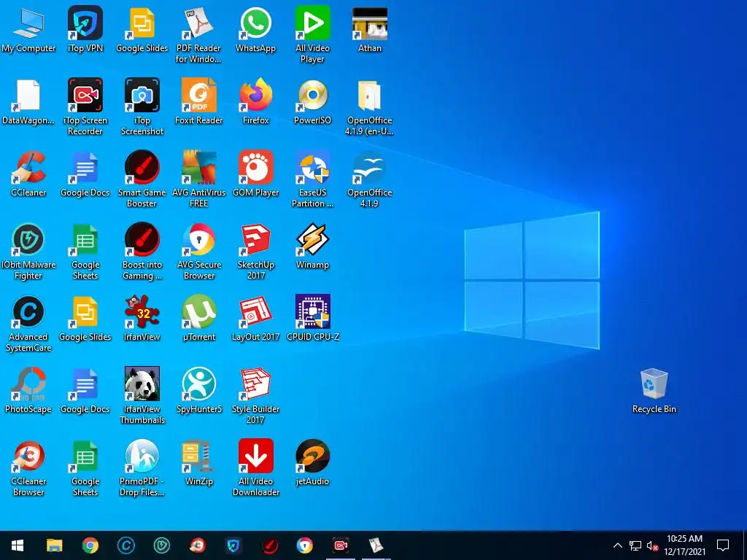Screen dimensions: 747x560
Task: Show hidden system tray icons
Action: pyautogui.click(x=617, y=545)
